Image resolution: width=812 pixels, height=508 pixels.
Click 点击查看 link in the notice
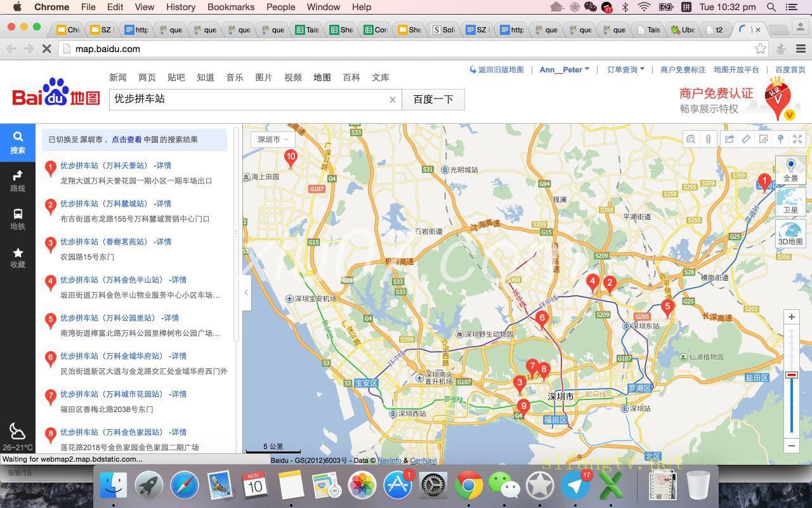tap(127, 140)
